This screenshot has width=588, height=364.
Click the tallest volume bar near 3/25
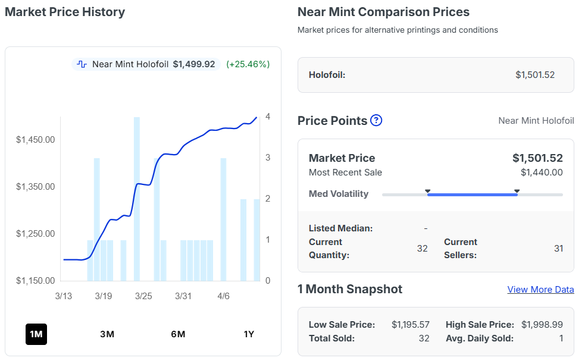(137, 199)
